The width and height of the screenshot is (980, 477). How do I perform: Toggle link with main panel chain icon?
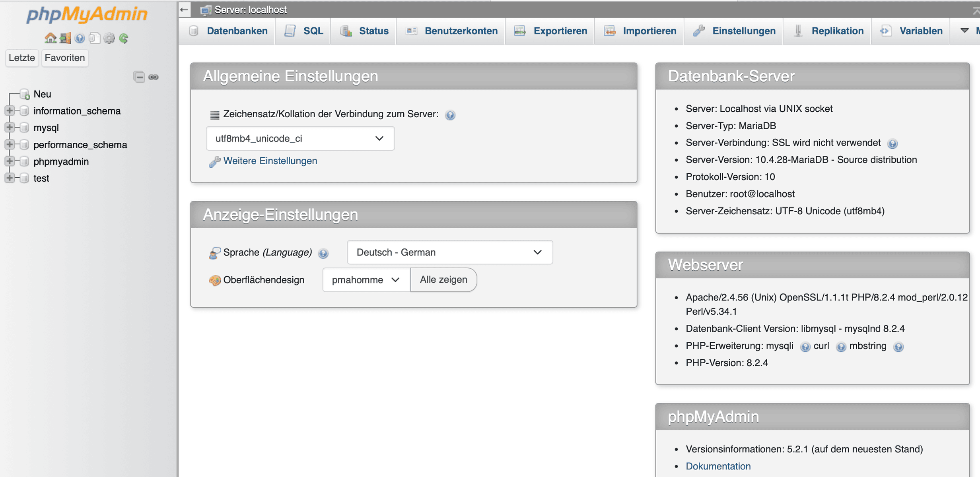pos(154,77)
